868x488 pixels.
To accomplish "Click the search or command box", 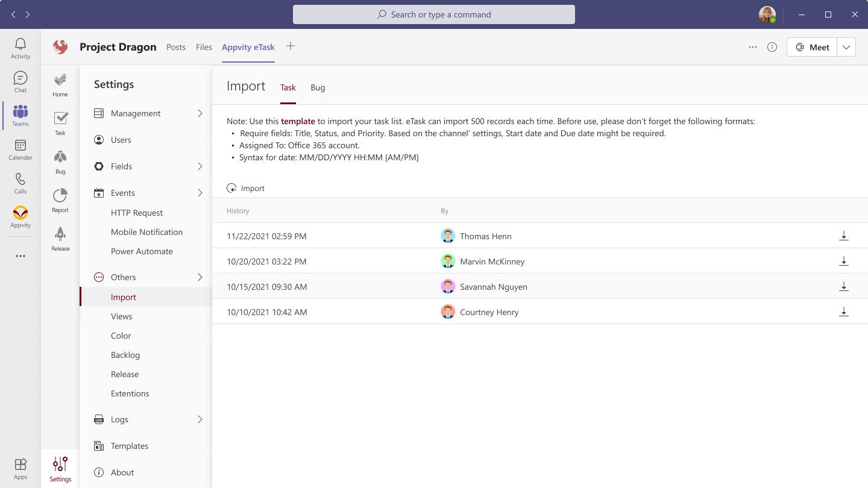I will click(434, 14).
